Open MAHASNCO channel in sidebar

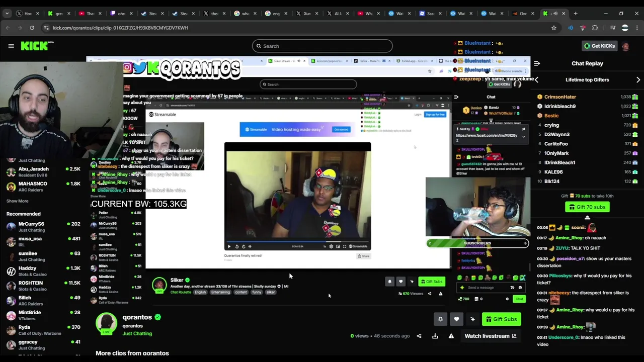point(43,186)
